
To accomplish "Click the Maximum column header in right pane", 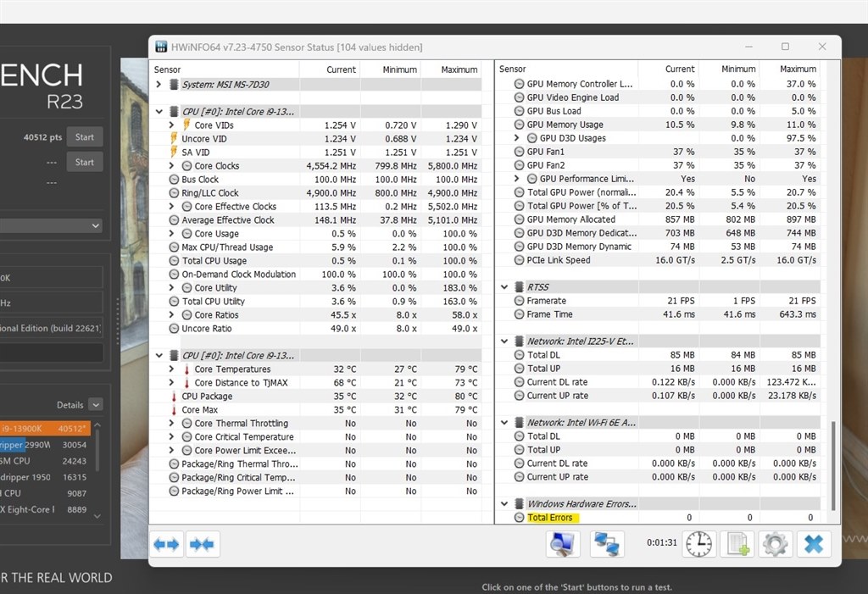I will (x=790, y=69).
